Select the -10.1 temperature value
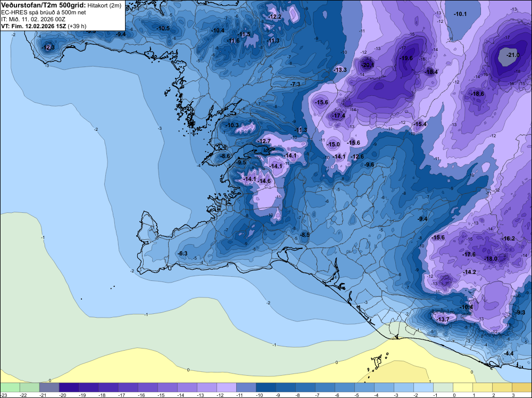 [x=460, y=14]
